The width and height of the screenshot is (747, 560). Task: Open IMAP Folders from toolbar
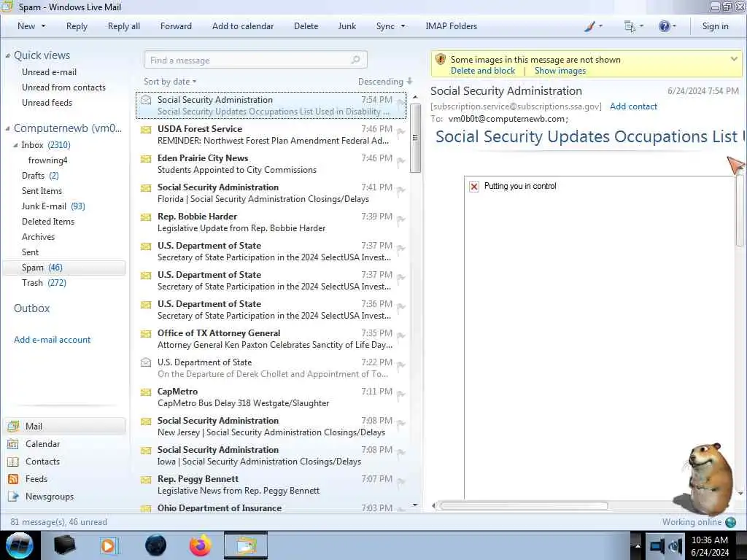point(451,26)
